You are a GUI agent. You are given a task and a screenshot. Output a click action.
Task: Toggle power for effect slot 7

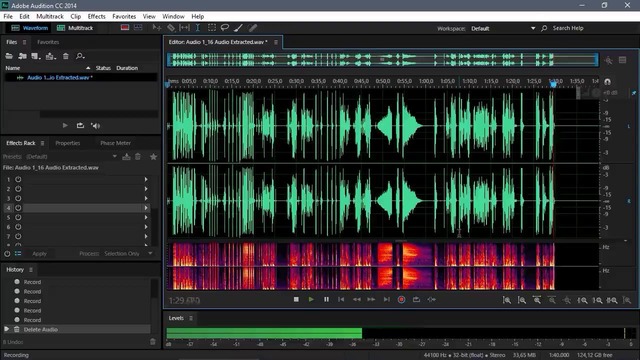pos(18,236)
